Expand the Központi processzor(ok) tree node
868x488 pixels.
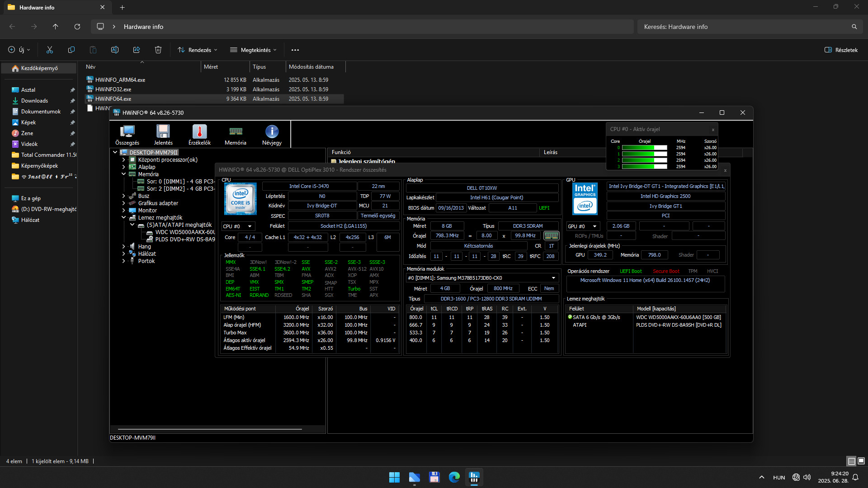(x=123, y=160)
